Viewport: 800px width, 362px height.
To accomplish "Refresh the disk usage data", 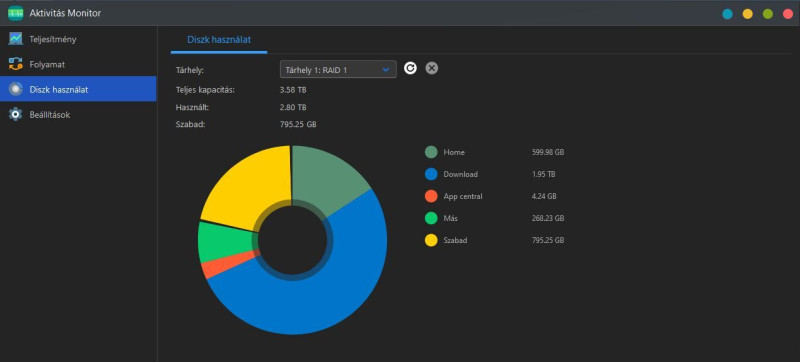I will click(410, 68).
